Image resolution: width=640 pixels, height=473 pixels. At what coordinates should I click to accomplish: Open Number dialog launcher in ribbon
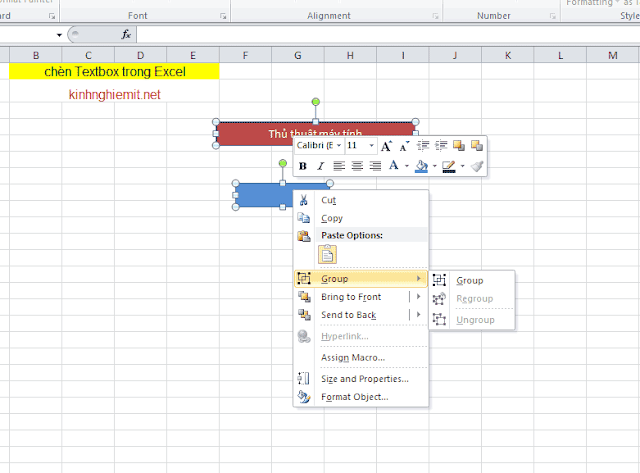(x=553, y=16)
